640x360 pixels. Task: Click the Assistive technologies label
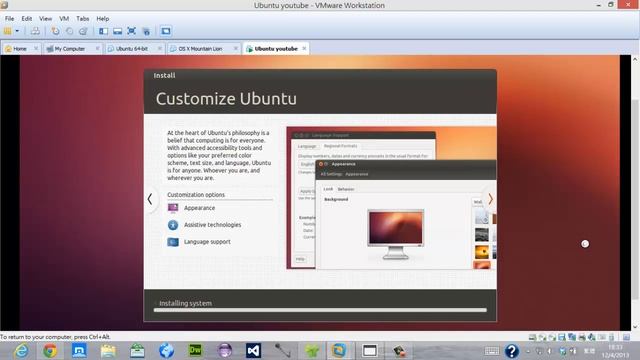pyautogui.click(x=212, y=225)
